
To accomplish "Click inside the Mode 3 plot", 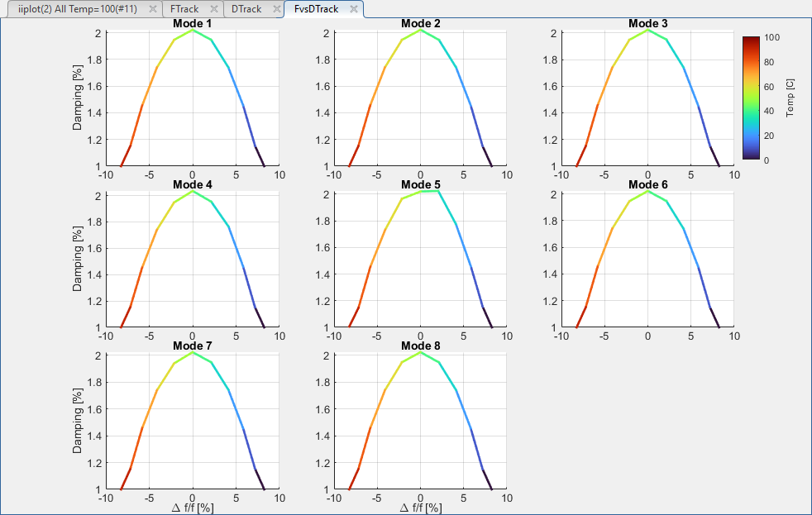I will (x=647, y=99).
